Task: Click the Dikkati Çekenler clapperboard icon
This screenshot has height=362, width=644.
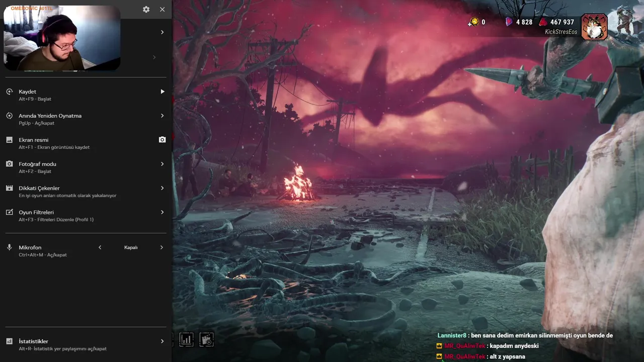Action: (x=9, y=188)
